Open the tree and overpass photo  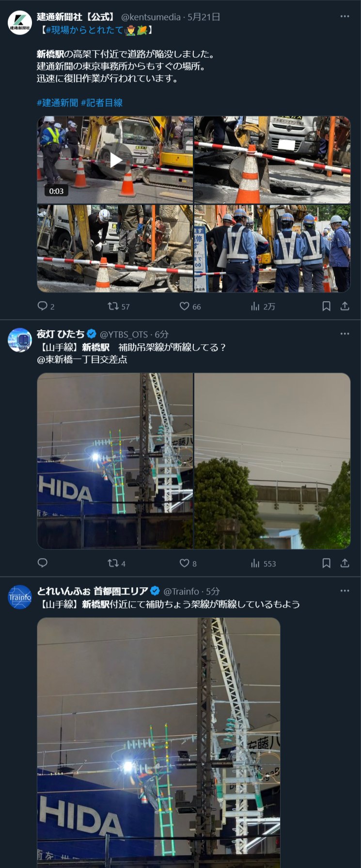pyautogui.click(x=272, y=461)
